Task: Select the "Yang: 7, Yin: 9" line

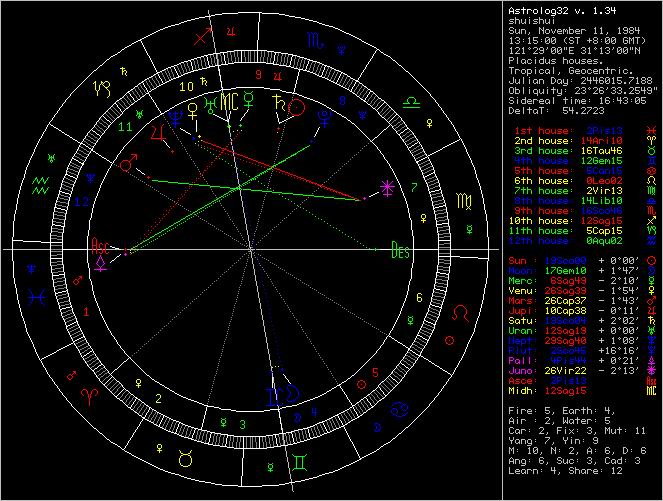Action: tap(553, 441)
